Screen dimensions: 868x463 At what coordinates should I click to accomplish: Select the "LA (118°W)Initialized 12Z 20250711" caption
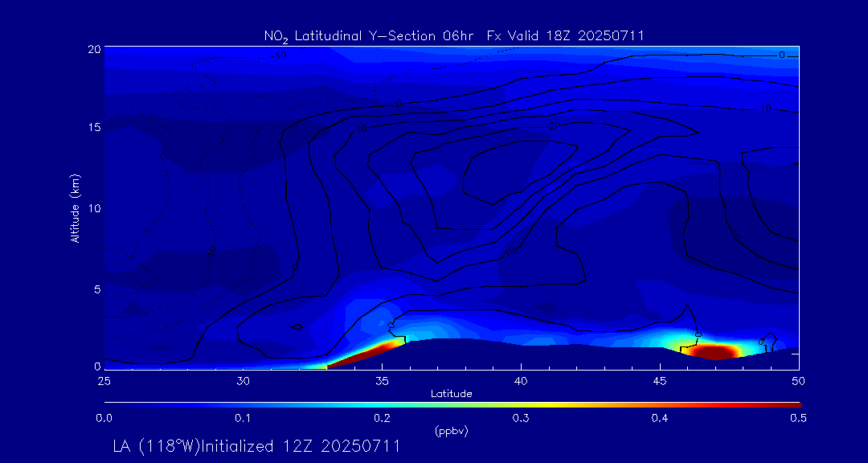[x=256, y=446]
